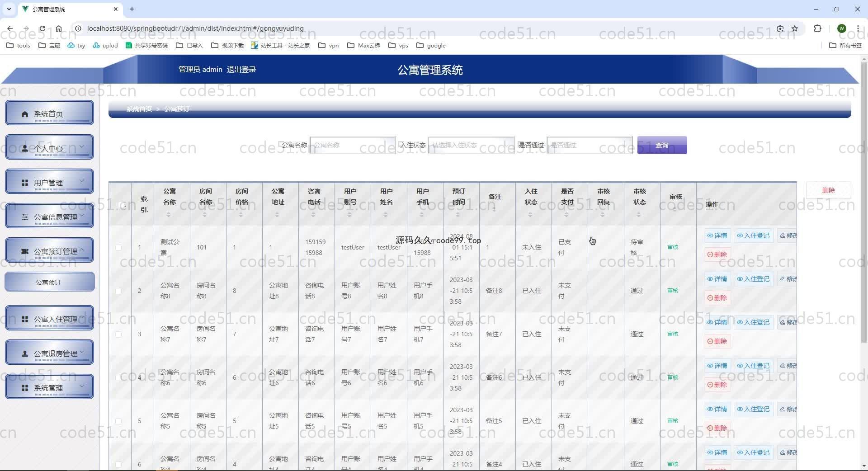Open the 所有书签 folder
The image size is (868, 471).
(845, 45)
